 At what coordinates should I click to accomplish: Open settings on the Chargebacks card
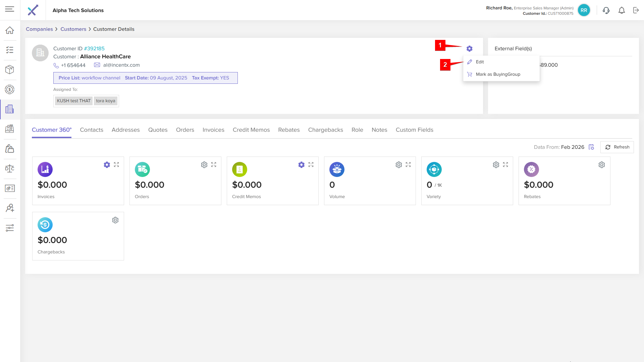[115, 220]
